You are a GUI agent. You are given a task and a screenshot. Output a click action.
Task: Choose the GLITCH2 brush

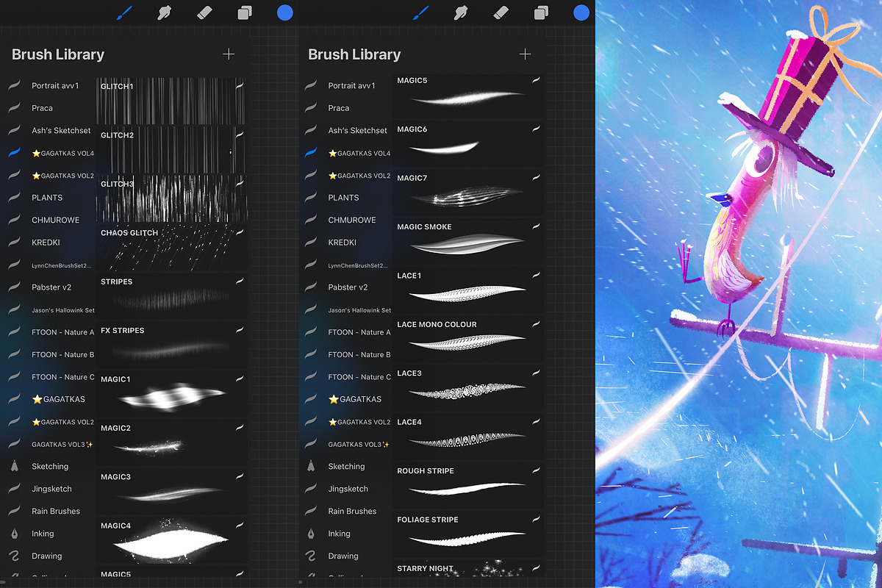click(171, 150)
